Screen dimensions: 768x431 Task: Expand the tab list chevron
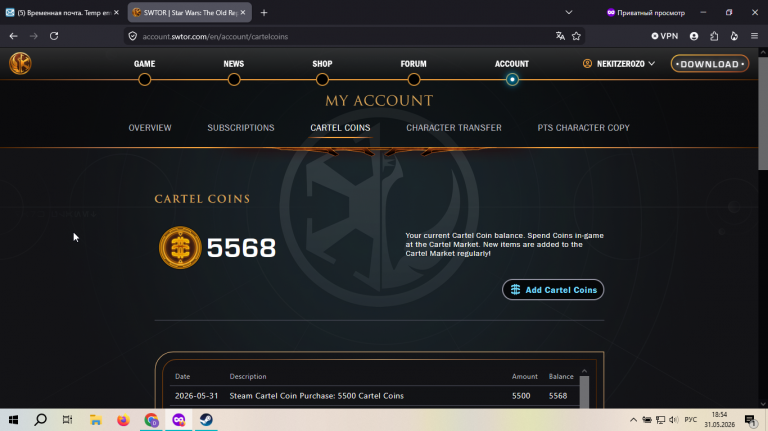pyautogui.click(x=569, y=13)
